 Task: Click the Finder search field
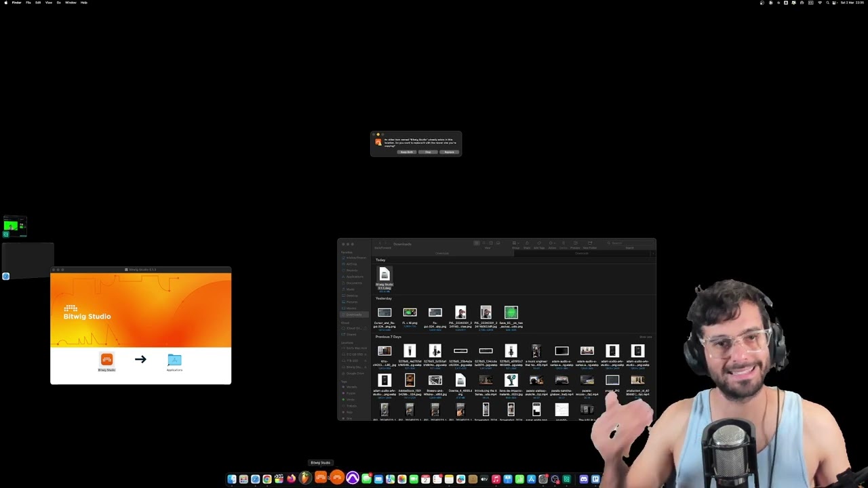click(x=629, y=243)
